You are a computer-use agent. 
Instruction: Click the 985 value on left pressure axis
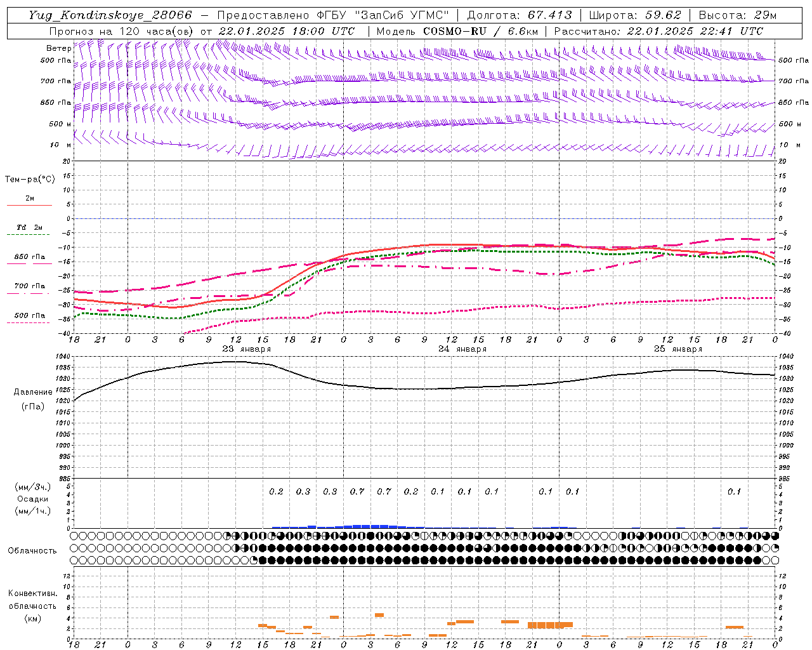[66, 479]
